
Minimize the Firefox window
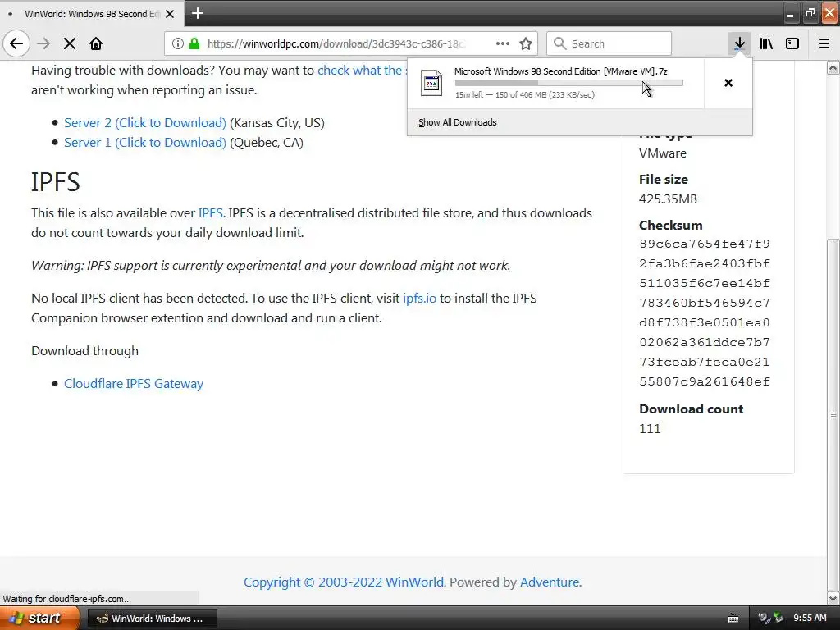pos(791,13)
